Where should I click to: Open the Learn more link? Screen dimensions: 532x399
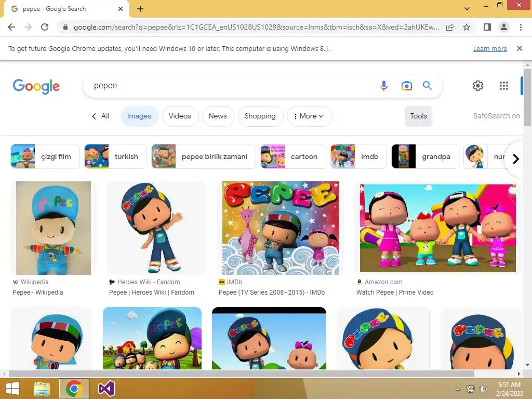490,48
